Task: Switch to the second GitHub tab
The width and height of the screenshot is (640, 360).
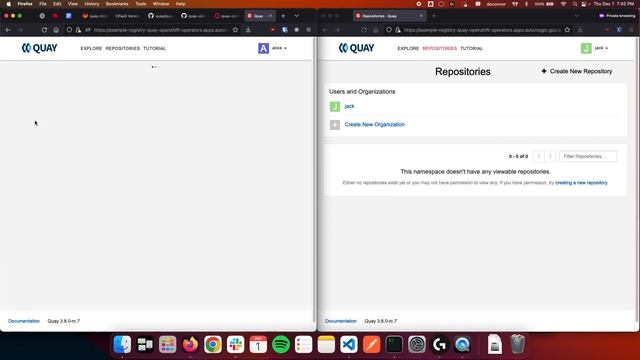Action: click(193, 16)
